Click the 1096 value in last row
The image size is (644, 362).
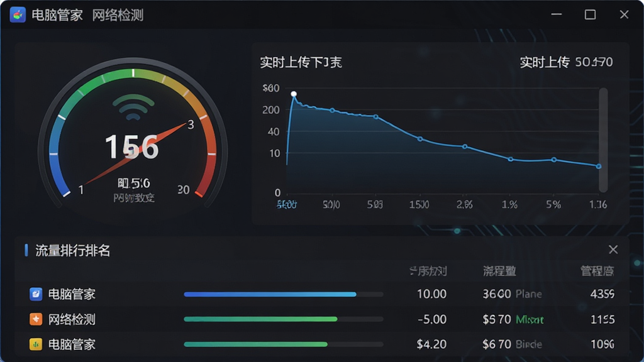(x=602, y=344)
